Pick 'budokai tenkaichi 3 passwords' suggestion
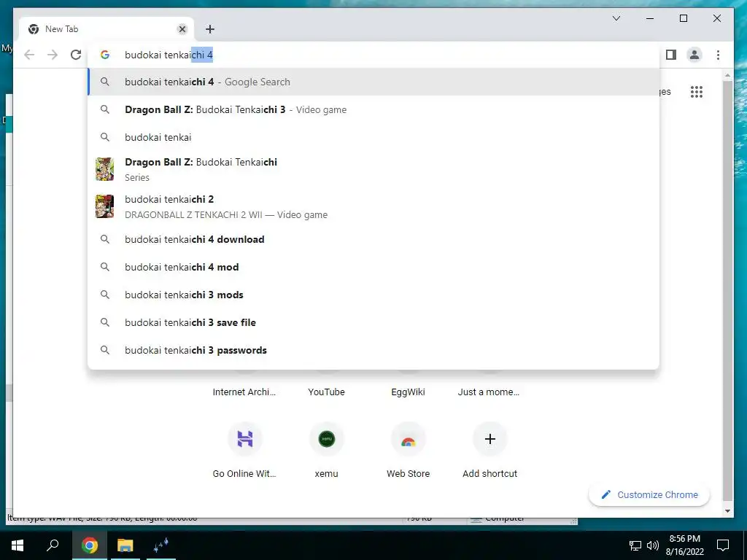 (x=373, y=350)
